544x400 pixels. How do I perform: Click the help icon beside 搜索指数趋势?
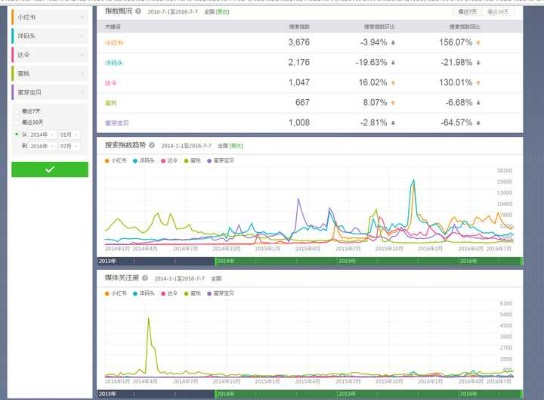(152, 145)
